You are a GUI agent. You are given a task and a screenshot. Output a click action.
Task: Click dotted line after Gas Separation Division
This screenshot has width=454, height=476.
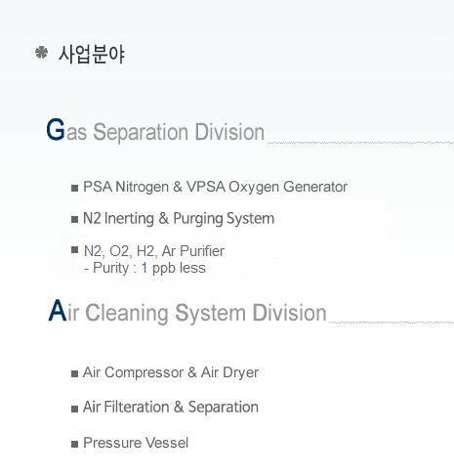[x=360, y=143]
